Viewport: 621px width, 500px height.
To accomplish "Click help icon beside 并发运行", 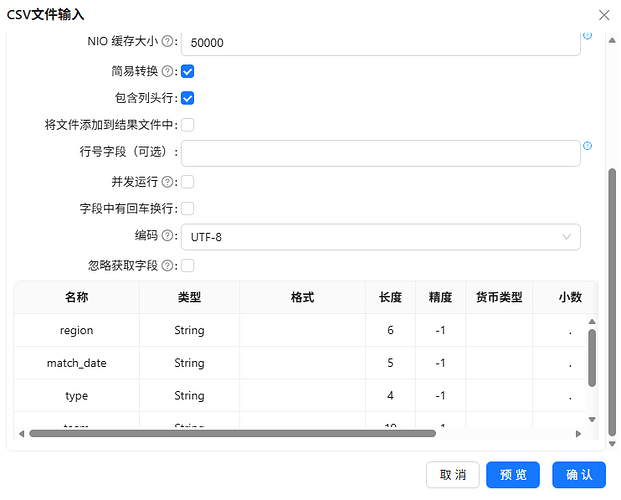I will pos(168,182).
